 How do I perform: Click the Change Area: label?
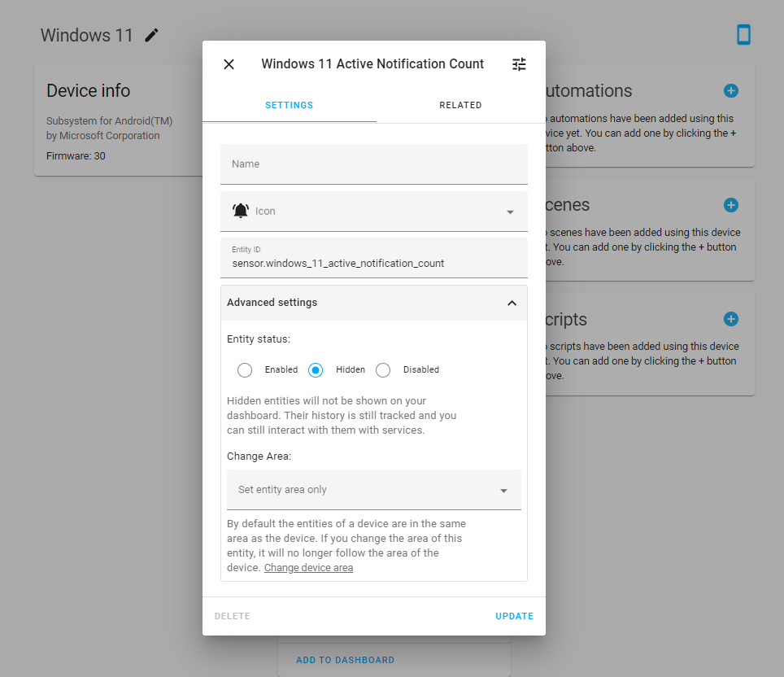(x=259, y=456)
